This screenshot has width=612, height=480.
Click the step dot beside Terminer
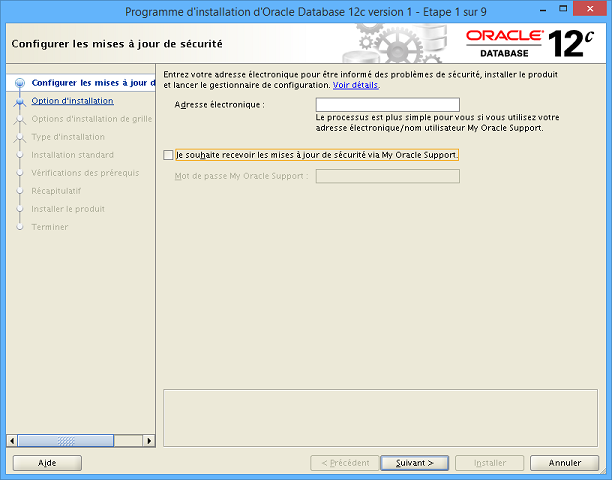pyautogui.click(x=20, y=227)
